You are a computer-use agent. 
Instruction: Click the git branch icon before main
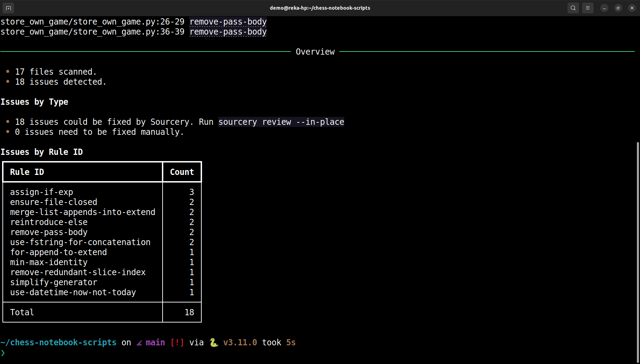coord(139,342)
